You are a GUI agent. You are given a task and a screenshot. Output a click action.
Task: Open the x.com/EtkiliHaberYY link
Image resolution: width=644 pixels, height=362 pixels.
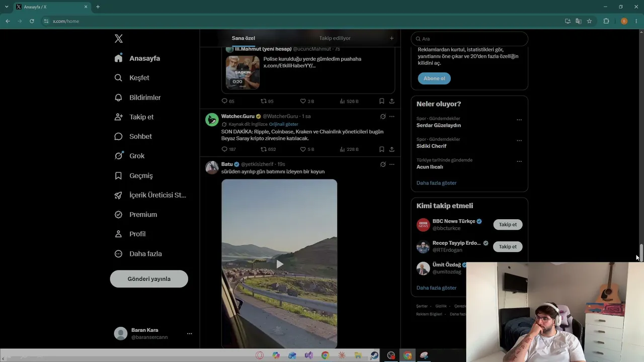[x=290, y=66]
